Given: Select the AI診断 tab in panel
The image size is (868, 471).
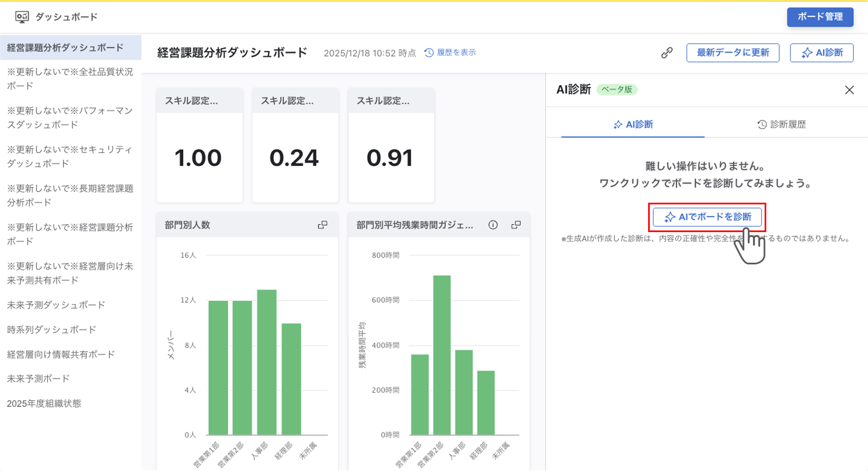Looking at the screenshot, I should point(633,124).
